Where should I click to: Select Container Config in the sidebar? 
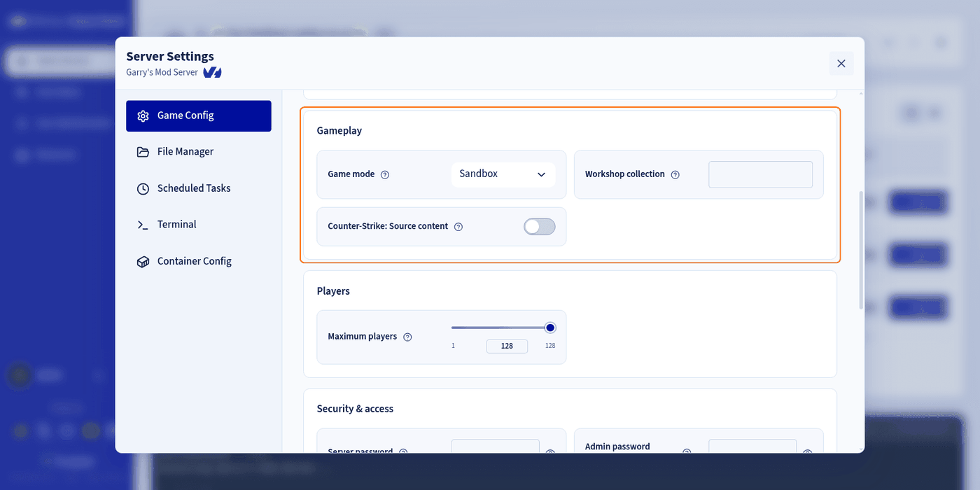click(199, 261)
